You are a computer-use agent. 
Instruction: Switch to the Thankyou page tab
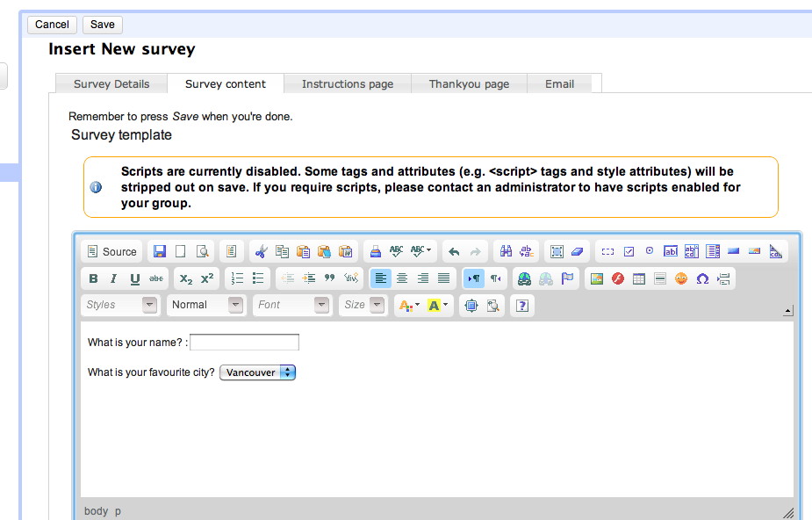pyautogui.click(x=469, y=83)
